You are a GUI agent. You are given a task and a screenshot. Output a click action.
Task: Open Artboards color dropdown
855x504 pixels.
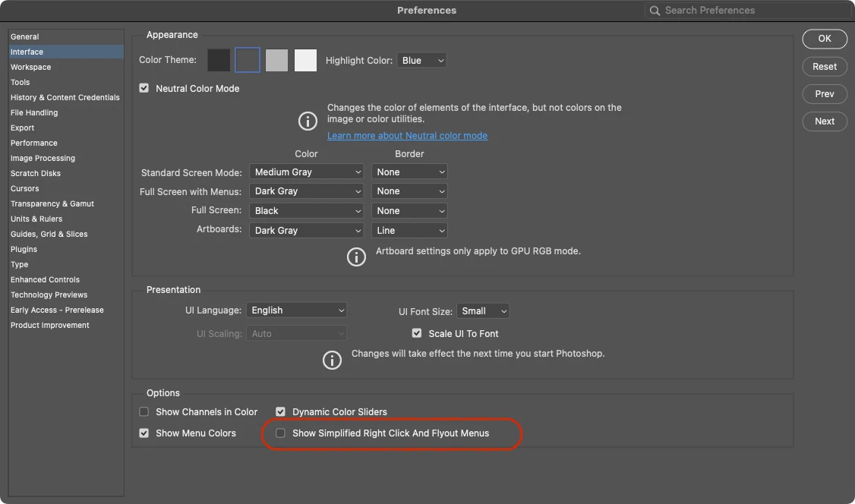[307, 231]
